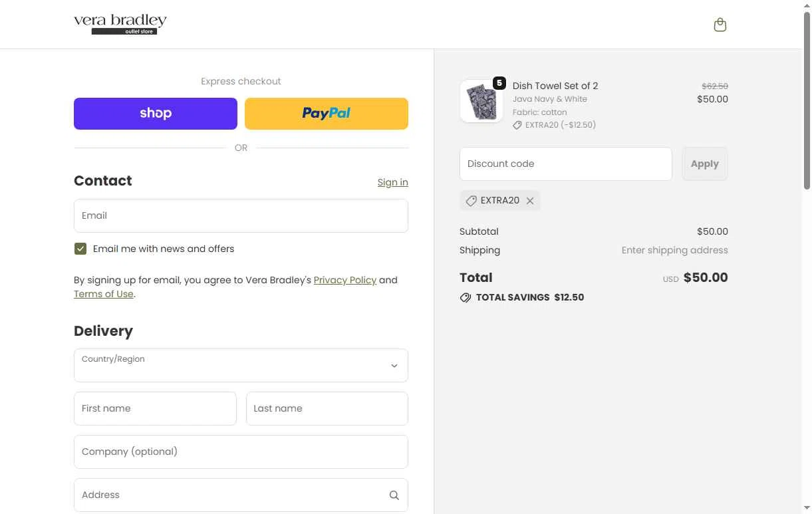Remove the EXTRA20 discount code tag

pos(530,201)
